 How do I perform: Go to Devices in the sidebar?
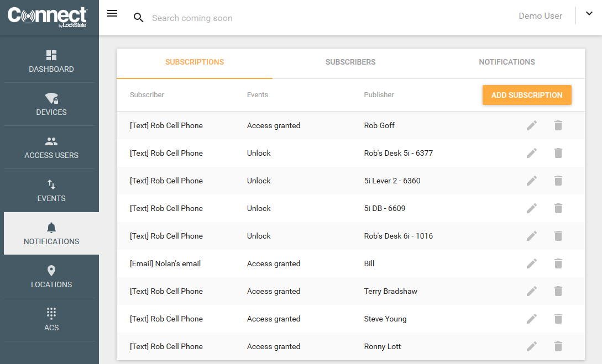tap(51, 104)
